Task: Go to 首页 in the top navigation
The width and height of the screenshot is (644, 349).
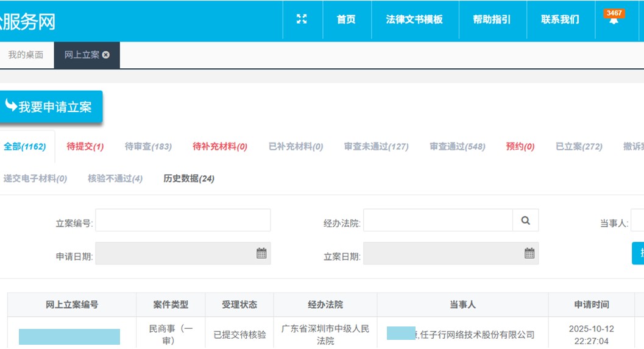Action: click(346, 19)
